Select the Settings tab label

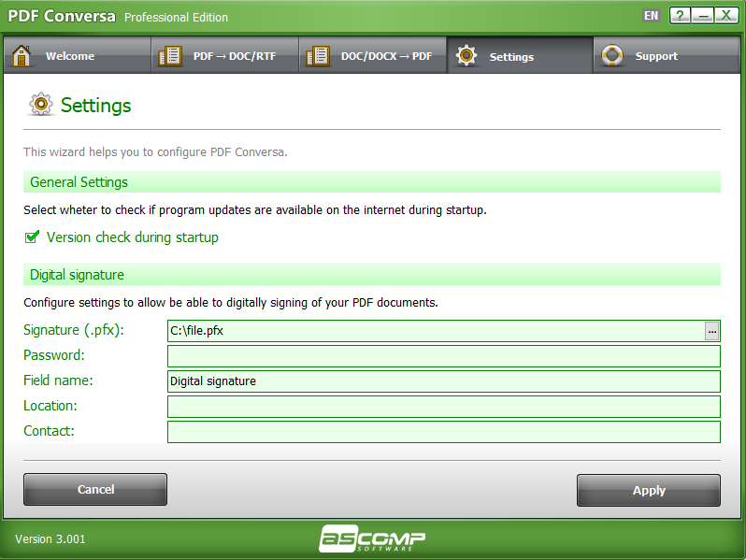pyautogui.click(x=511, y=57)
